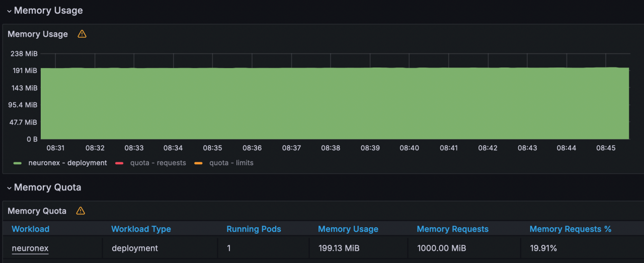Image resolution: width=644 pixels, height=263 pixels.
Task: Sort by the Memory Requests column header
Action: tap(452, 229)
